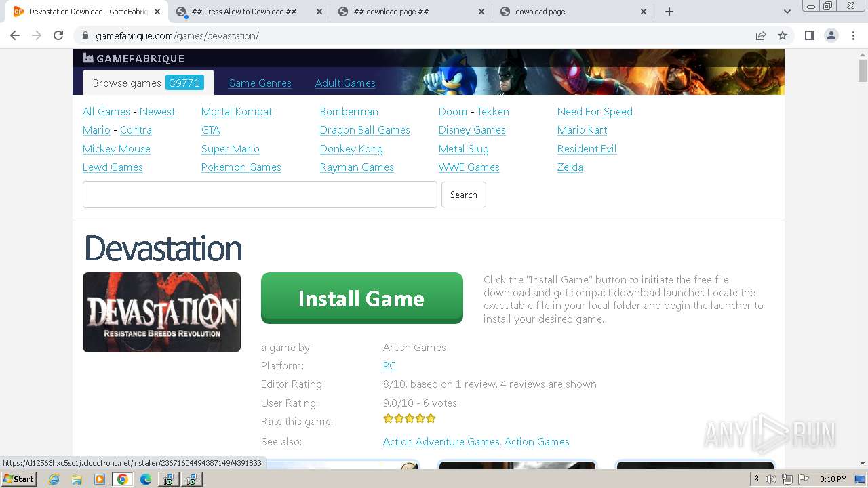This screenshot has width=868, height=488.
Task: Browse Pokemon Games
Action: click(x=241, y=167)
